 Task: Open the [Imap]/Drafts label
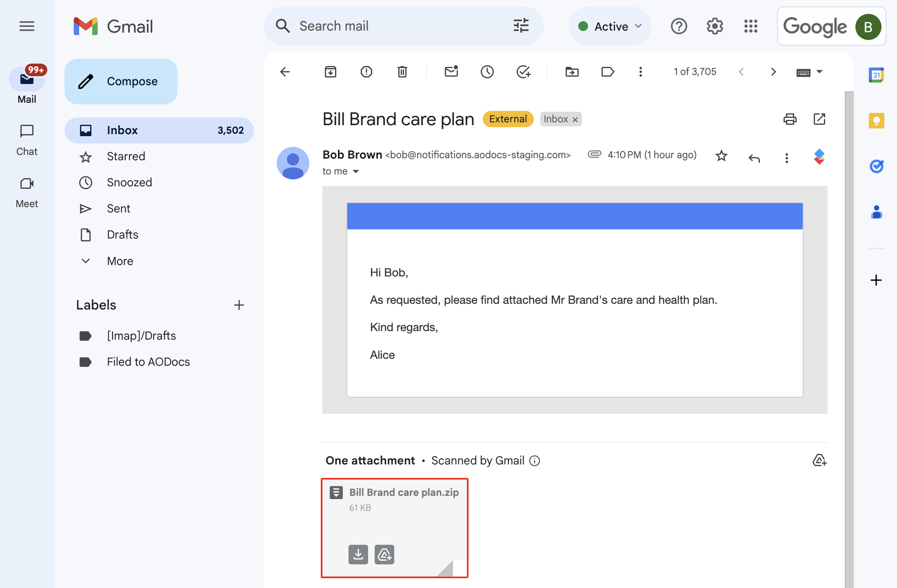click(159, 336)
